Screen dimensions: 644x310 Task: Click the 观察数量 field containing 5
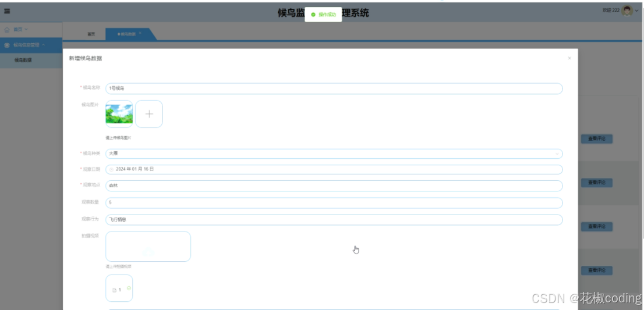coord(334,203)
